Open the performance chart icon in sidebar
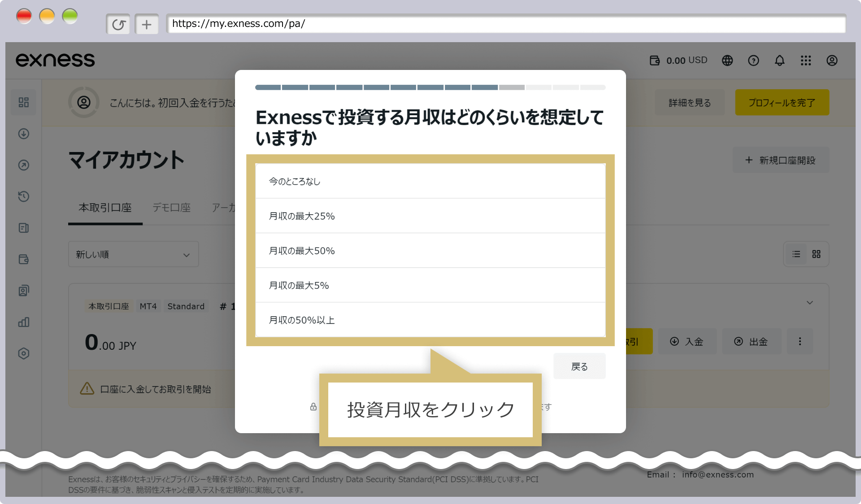Image resolution: width=861 pixels, height=504 pixels. tap(24, 322)
